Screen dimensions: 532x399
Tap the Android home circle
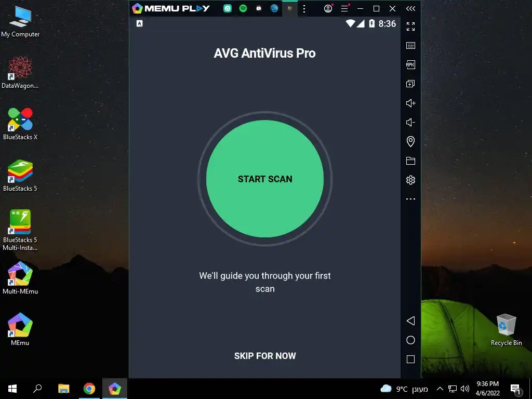coord(410,340)
